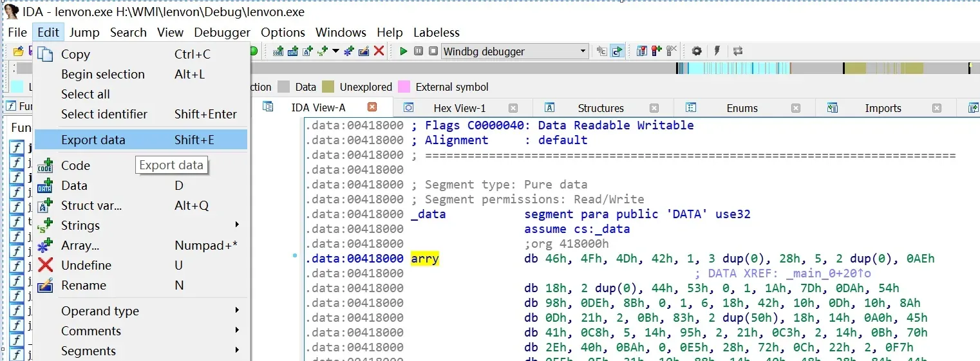Viewport: 980px width, 361px height.
Task: Choose Select identifier in Edit menu
Action: (x=141, y=115)
